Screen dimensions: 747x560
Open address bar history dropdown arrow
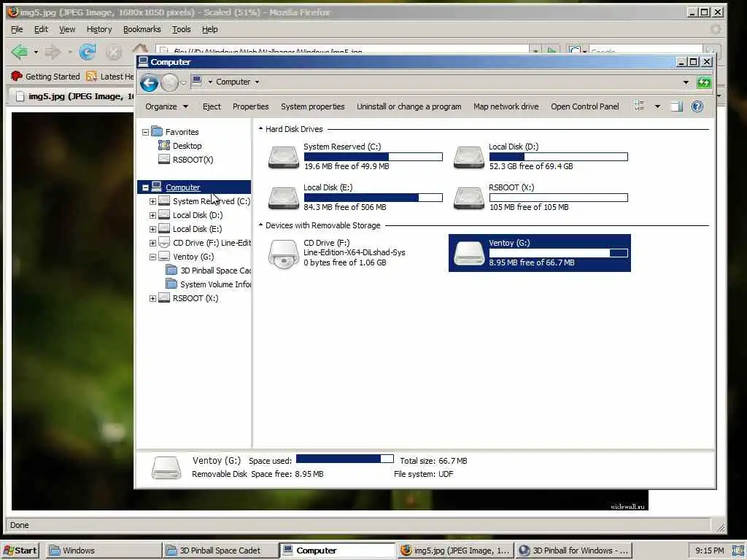(686, 82)
